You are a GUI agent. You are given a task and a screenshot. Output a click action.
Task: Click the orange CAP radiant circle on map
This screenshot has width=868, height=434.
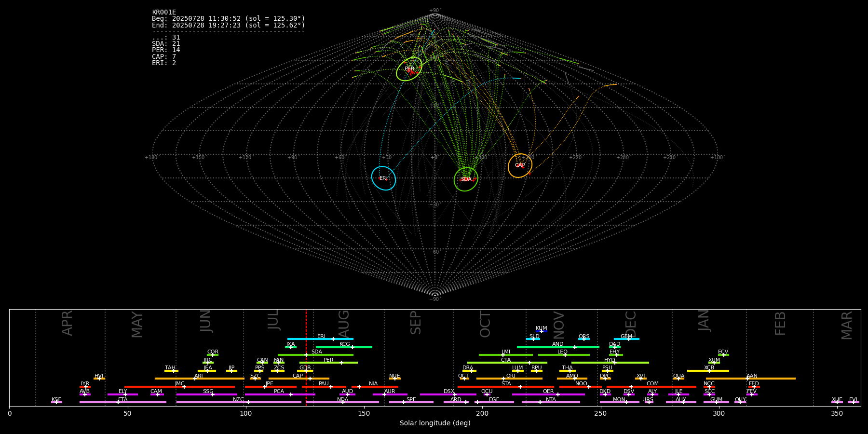tap(520, 165)
